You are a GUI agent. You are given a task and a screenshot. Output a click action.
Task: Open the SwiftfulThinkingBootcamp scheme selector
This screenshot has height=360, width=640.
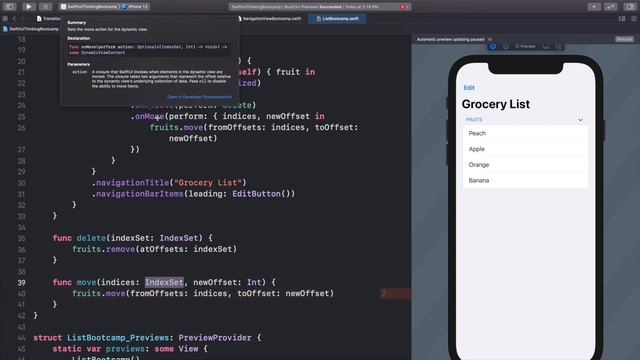coord(90,7)
